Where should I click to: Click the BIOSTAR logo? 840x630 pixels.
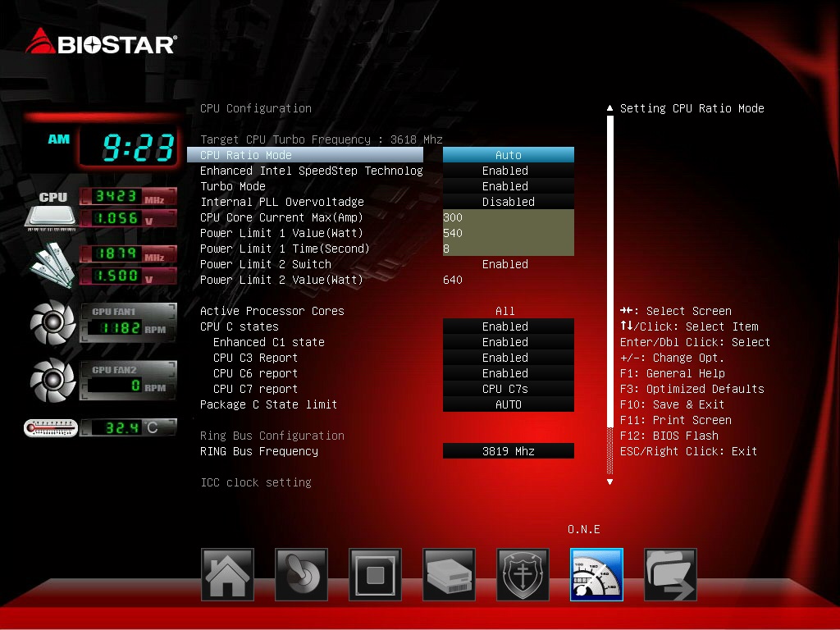coord(101,42)
